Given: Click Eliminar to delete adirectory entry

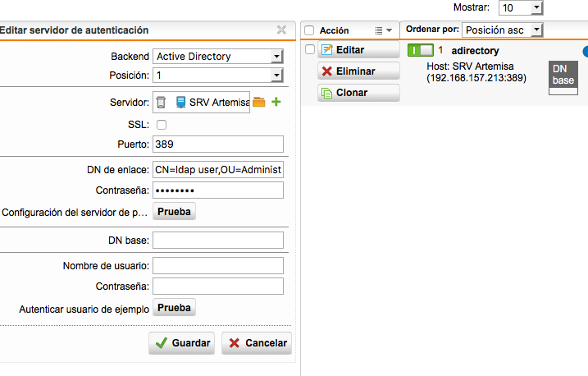Looking at the screenshot, I should [x=358, y=71].
